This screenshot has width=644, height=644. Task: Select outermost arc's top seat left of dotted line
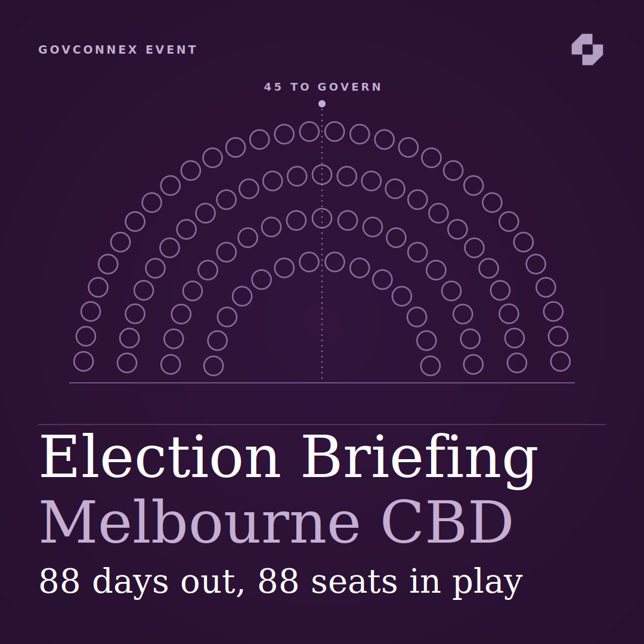tap(309, 131)
